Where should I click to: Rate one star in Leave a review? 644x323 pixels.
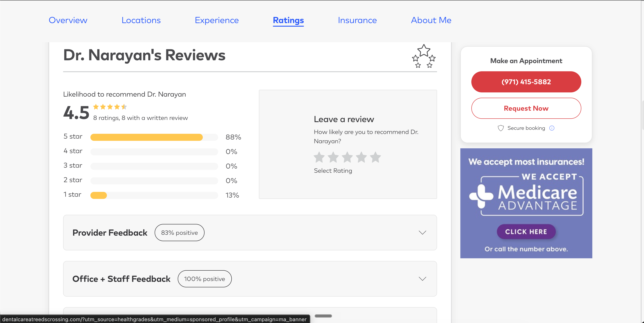click(319, 157)
